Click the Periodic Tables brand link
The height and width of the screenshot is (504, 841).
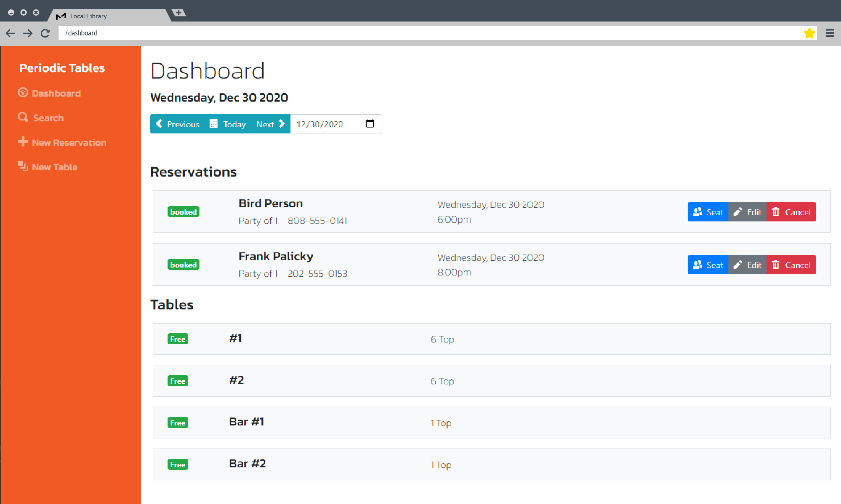pyautogui.click(x=62, y=68)
